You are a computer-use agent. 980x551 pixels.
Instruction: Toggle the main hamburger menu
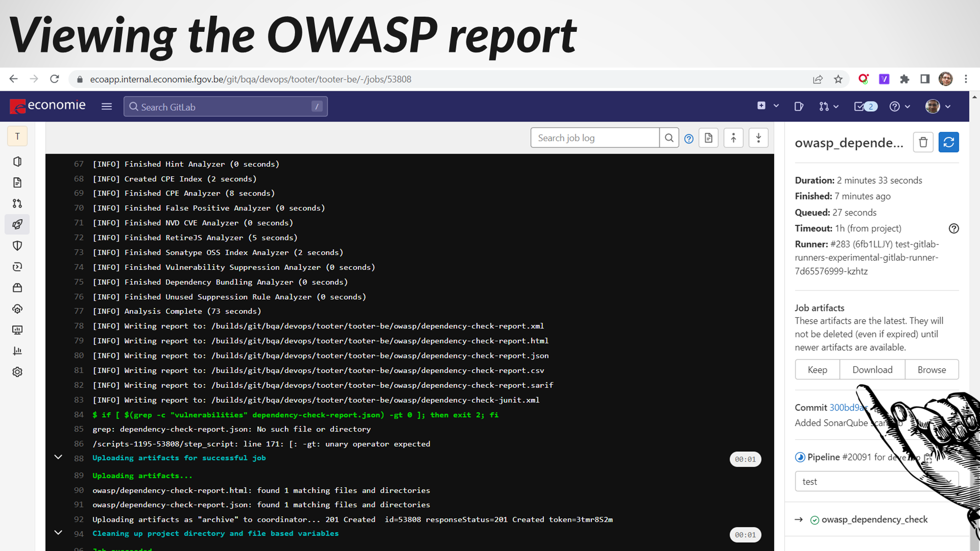107,106
